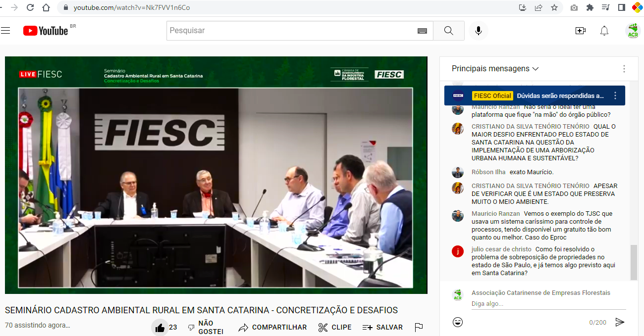Expand the Principais mensagens chat dropdown
Viewport: 644px width, 336px height.
(495, 69)
